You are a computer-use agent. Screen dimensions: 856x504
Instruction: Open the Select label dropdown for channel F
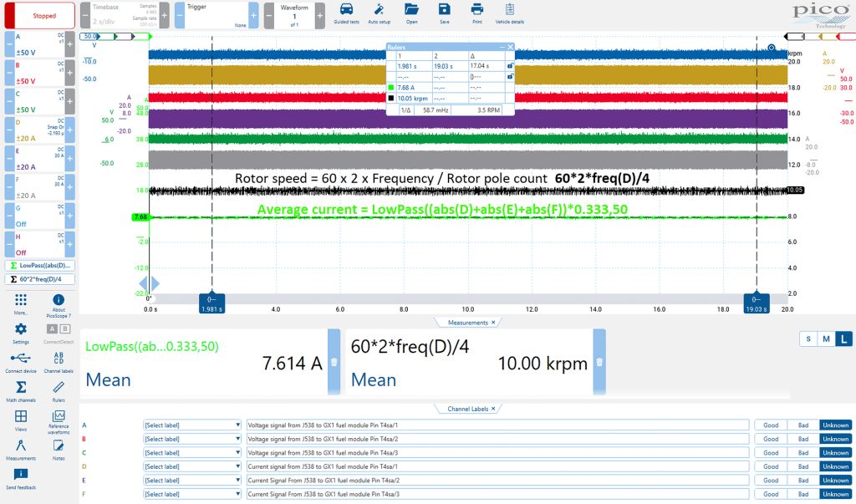[192, 494]
